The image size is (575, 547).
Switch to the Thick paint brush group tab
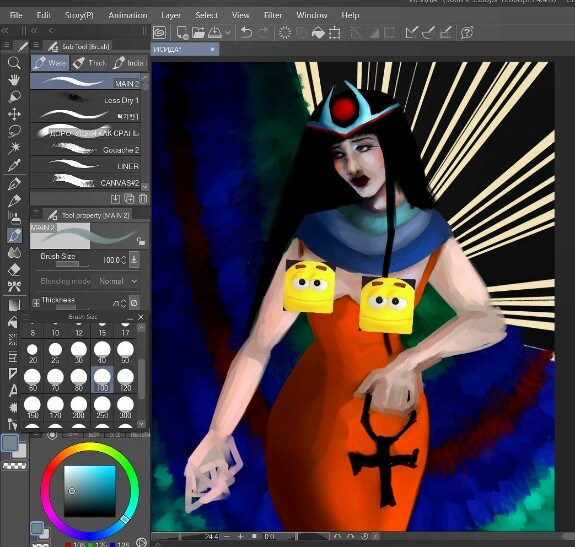pos(89,63)
